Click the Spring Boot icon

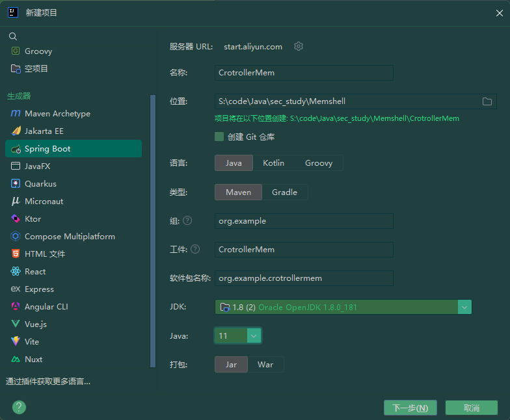[x=16, y=149]
